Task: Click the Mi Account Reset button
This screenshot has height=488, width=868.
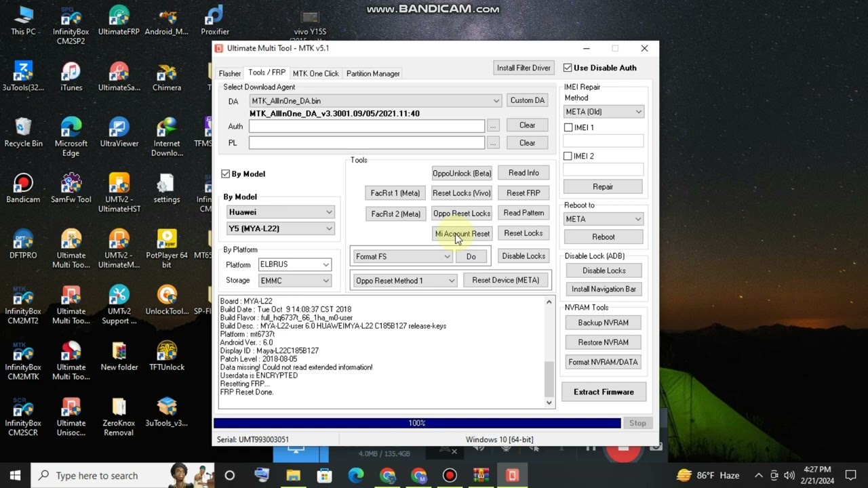Action: pos(462,234)
